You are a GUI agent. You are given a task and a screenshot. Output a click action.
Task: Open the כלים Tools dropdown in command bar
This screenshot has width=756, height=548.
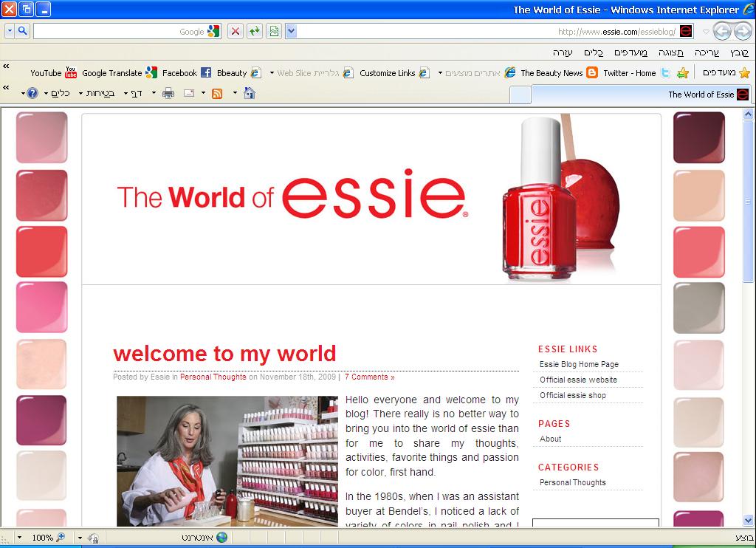pos(56,93)
